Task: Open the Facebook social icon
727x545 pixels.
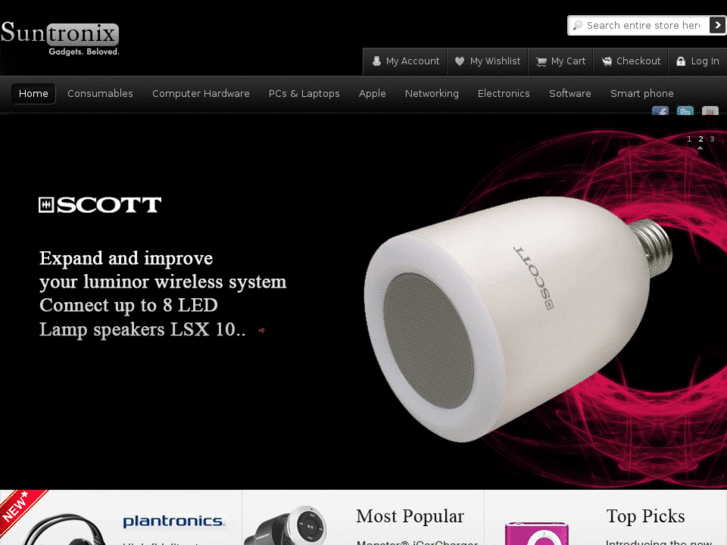Action: (660, 111)
